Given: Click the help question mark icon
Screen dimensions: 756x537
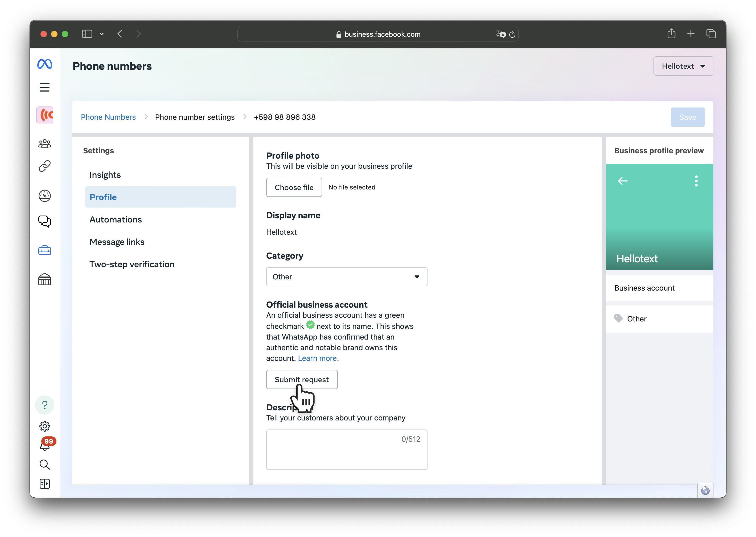Looking at the screenshot, I should click(45, 405).
